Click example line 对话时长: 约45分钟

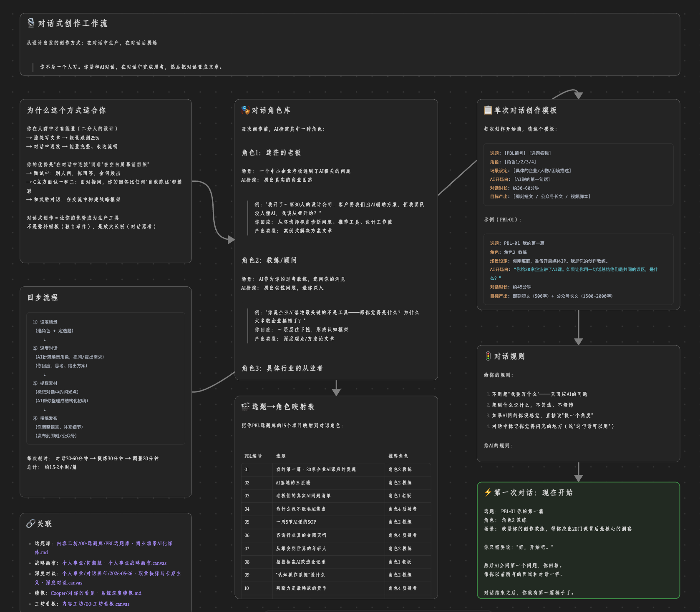coord(511,287)
